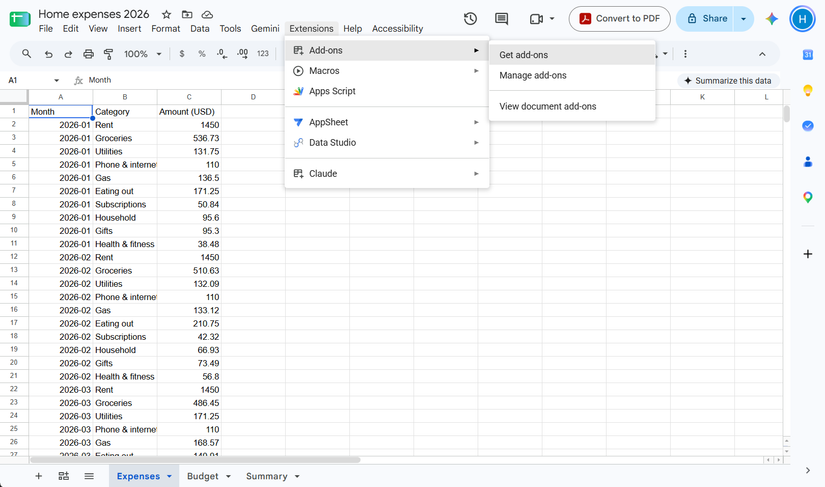Collapse the toolbar with the chevron
825x487 pixels.
762,54
